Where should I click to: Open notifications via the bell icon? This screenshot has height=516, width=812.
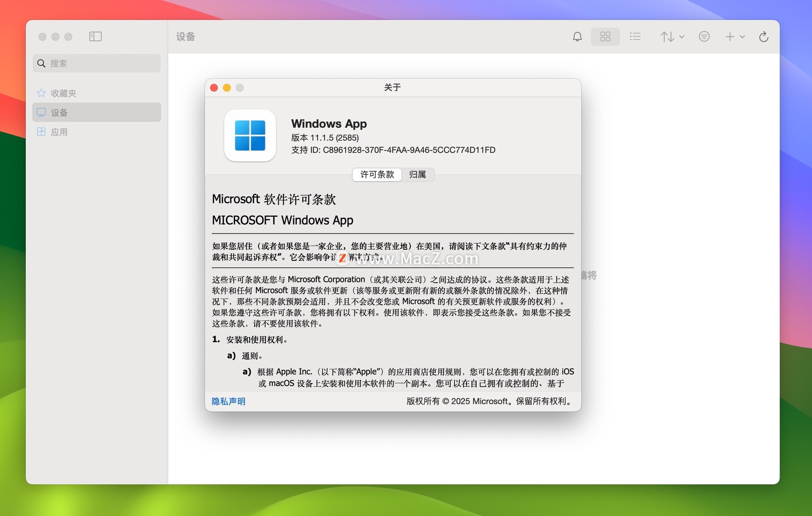point(577,37)
